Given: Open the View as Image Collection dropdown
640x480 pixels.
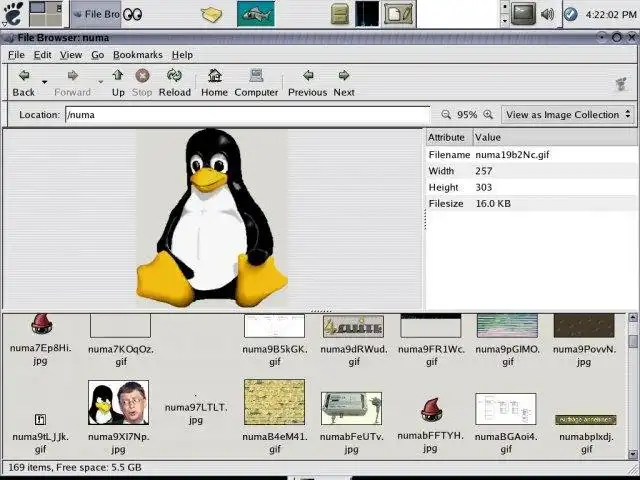Looking at the screenshot, I should click(x=568, y=115).
